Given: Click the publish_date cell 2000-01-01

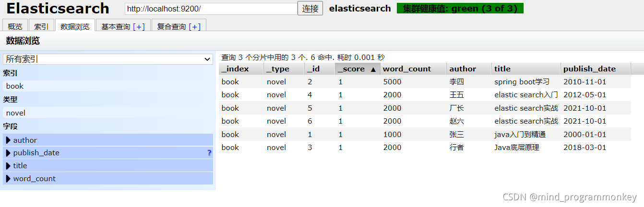Looking at the screenshot, I should point(585,135).
